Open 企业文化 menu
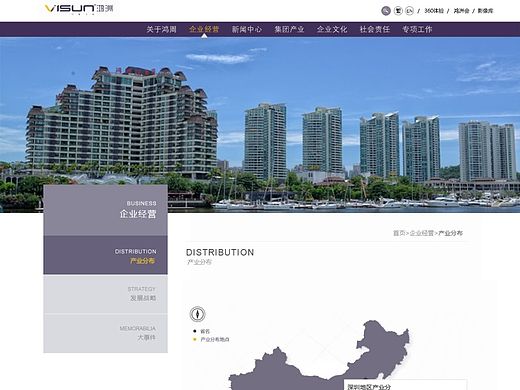This screenshot has width=520, height=390. click(x=332, y=29)
